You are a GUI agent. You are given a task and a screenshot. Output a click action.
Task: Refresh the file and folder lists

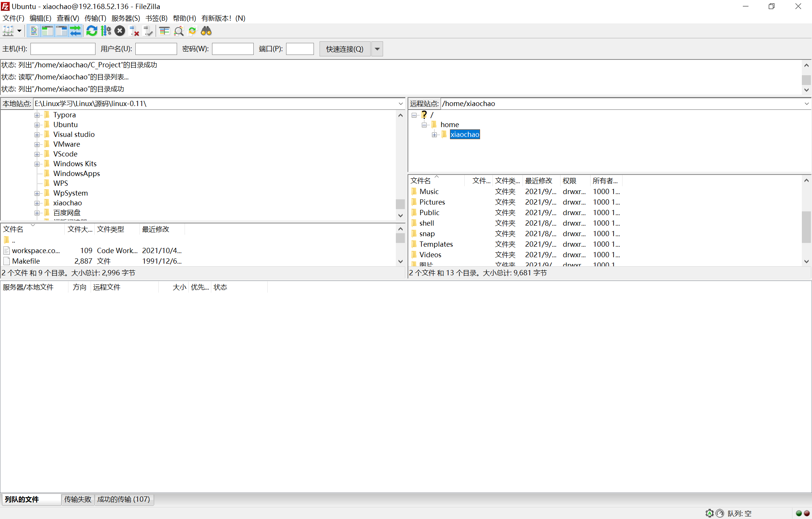pos(92,31)
